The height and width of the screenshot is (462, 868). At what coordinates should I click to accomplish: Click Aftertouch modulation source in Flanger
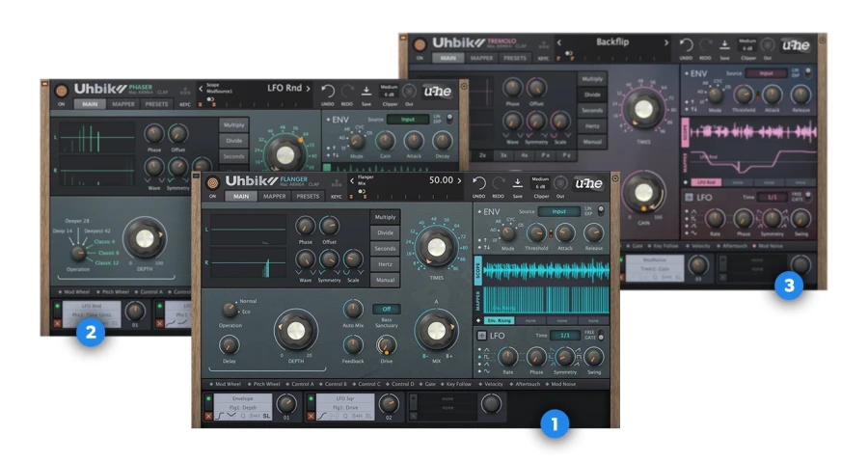525,384
